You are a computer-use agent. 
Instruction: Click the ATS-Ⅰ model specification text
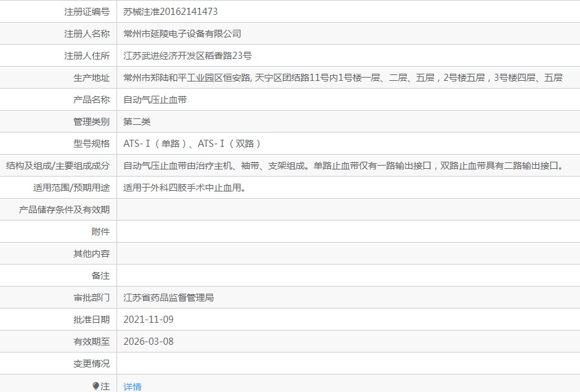pos(192,144)
